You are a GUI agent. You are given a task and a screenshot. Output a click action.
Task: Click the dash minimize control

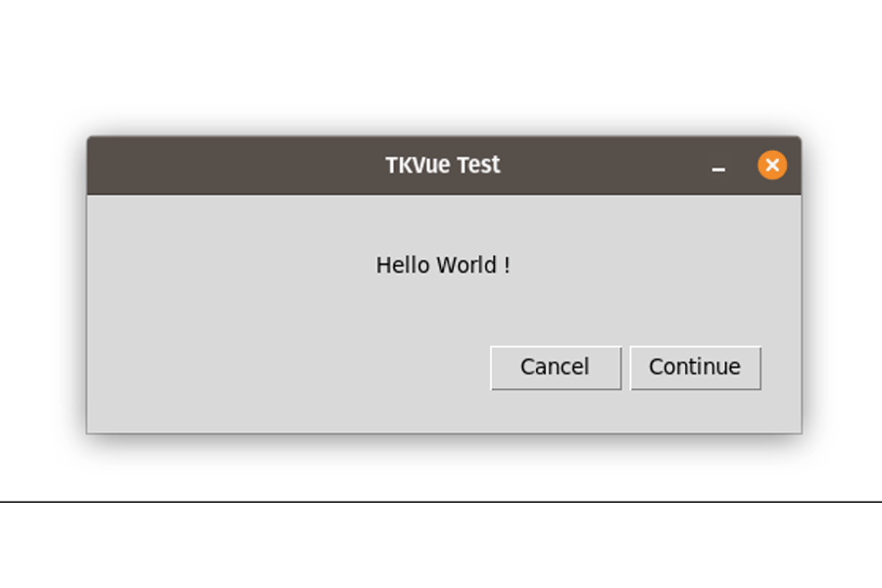pyautogui.click(x=720, y=167)
